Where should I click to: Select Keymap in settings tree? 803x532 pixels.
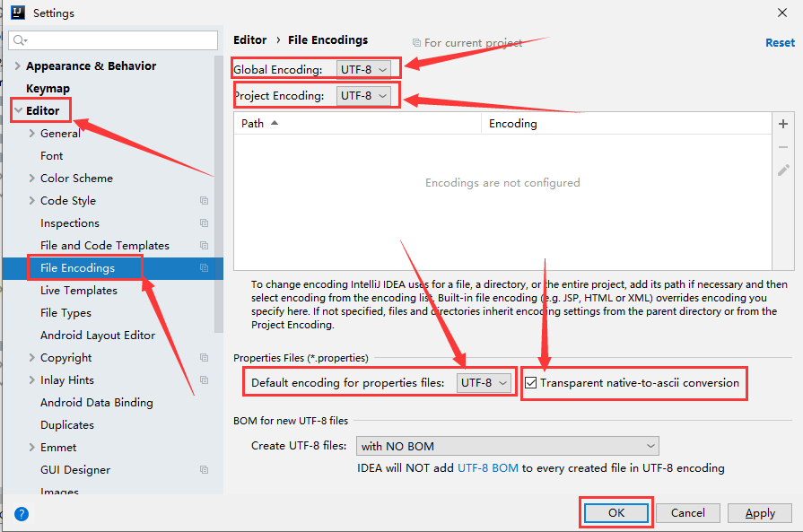tap(48, 89)
